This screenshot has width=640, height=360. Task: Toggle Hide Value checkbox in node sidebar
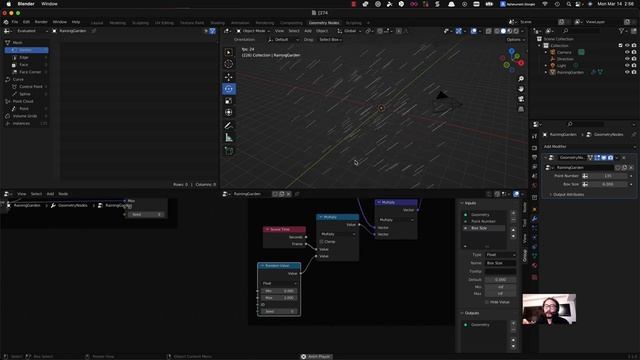click(487, 302)
